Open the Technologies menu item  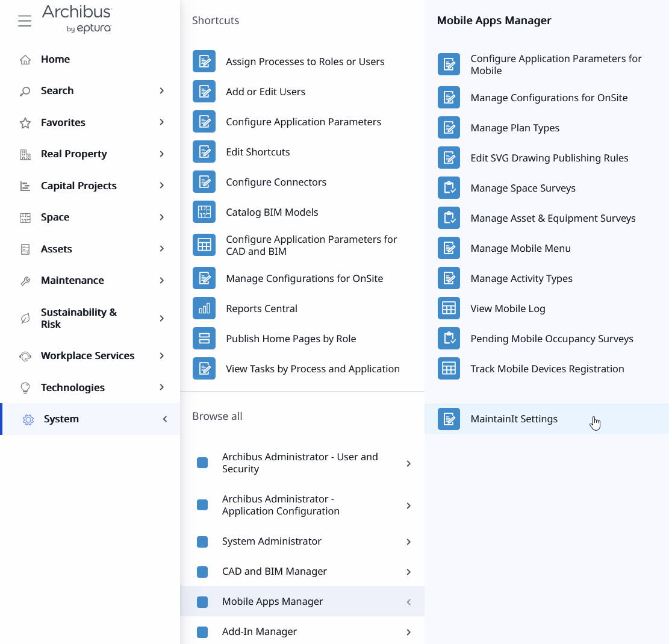[72, 388]
